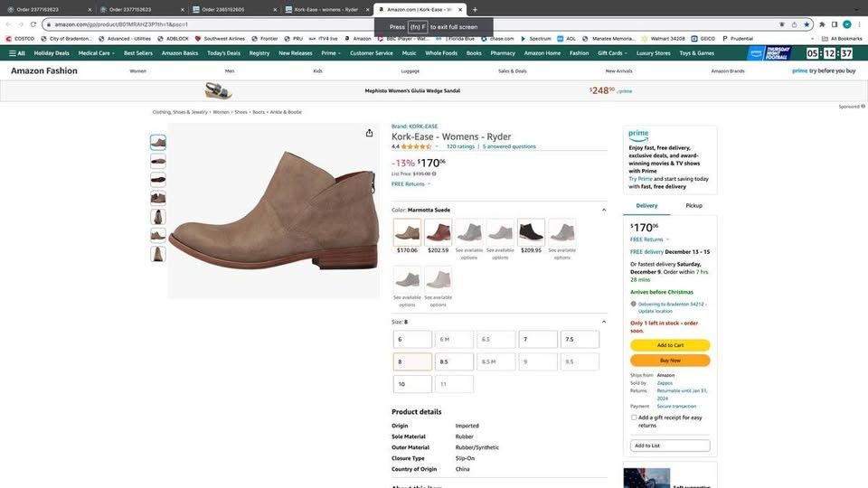Select the reddish-brown swatch at $202.59
Viewport: 868px width, 488px height.
(438, 232)
